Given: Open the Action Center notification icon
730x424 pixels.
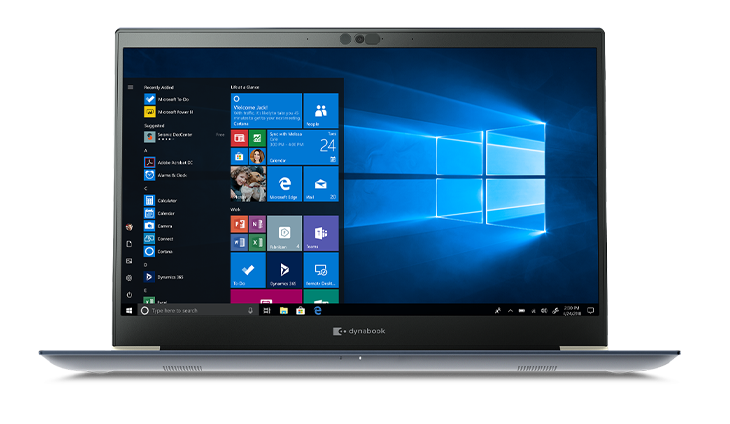Looking at the screenshot, I should 591,310.
